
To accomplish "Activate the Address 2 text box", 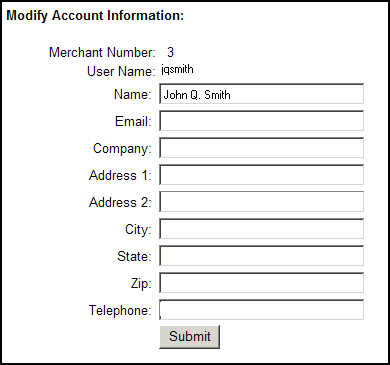I will [261, 202].
